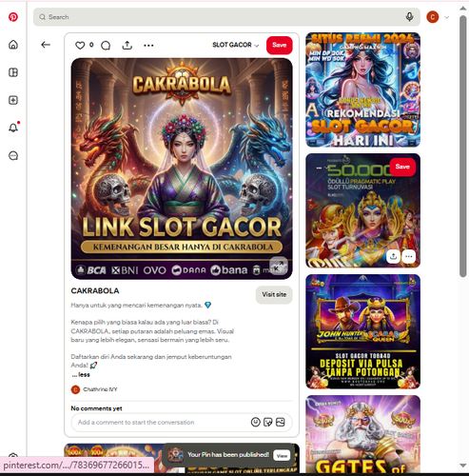Click the Visit site button
The image size is (469, 476).
point(274,295)
